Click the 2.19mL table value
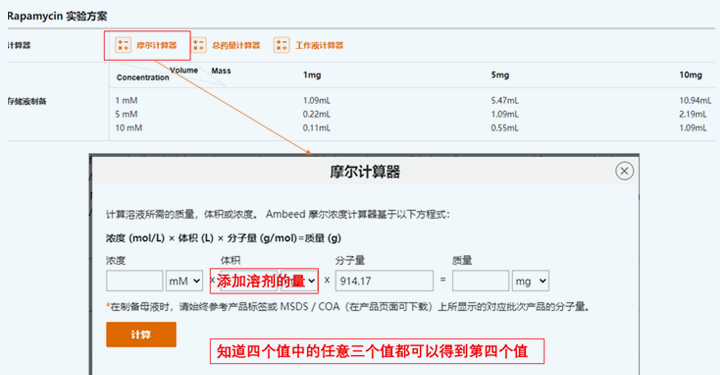720x375 pixels. tap(693, 114)
